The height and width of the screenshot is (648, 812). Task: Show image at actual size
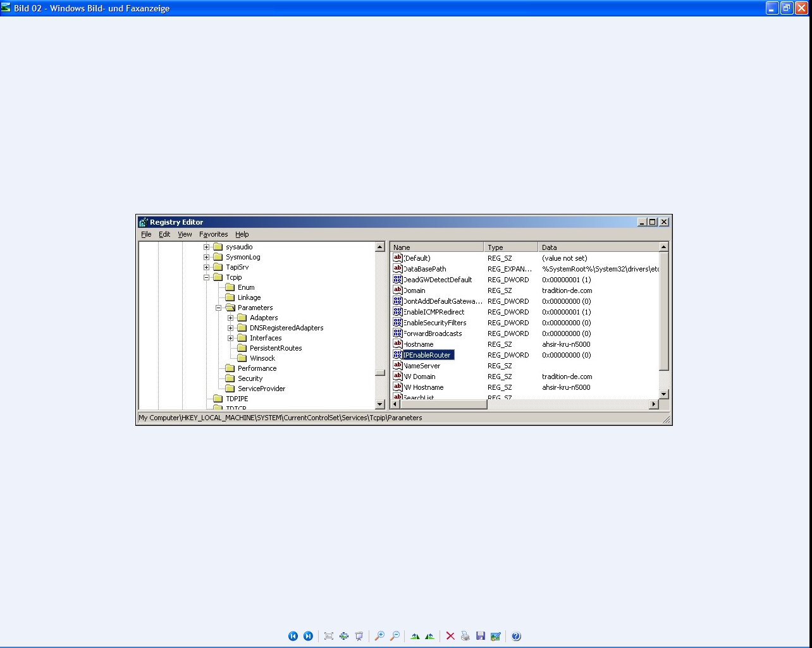tap(344, 636)
